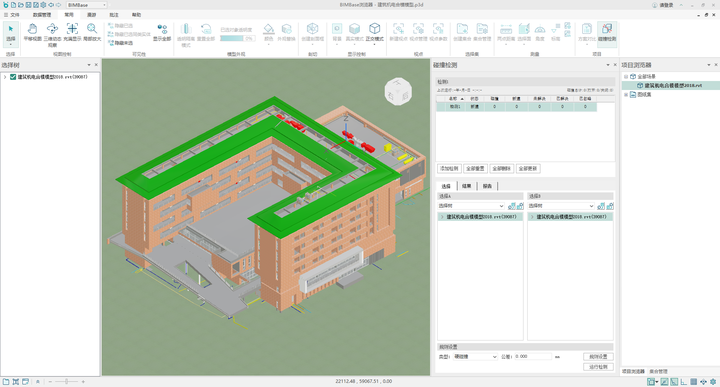
Task: Select the 角度 angle measure tool
Action: pos(540,32)
